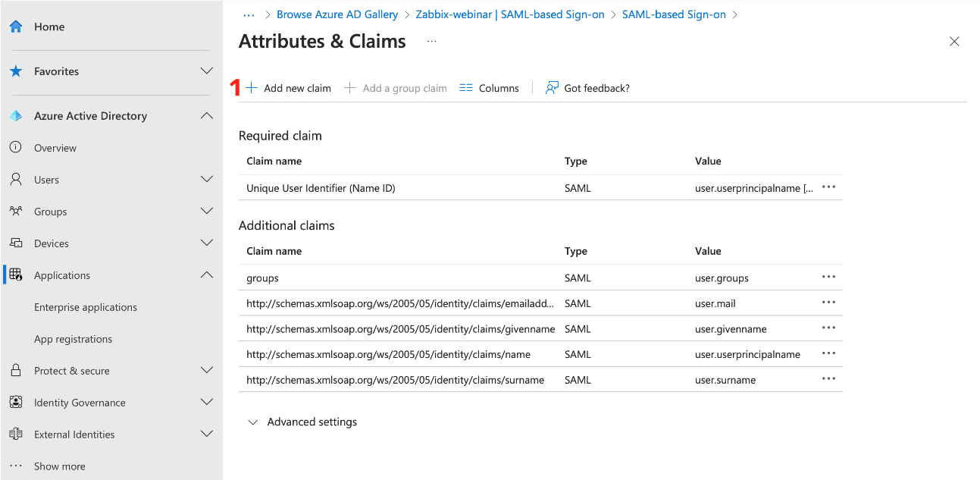Open the ellipsis menu for the groups claim
Image resolution: width=980 pixels, height=480 pixels.
(828, 277)
